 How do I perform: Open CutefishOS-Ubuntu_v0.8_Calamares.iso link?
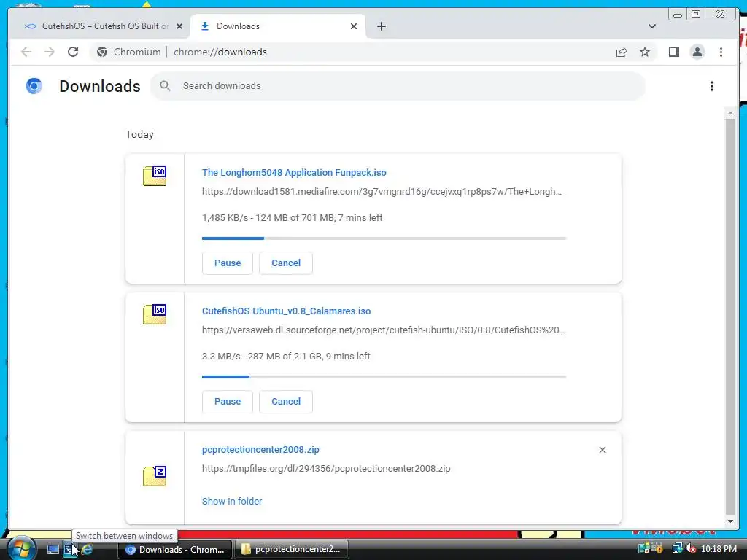(286, 311)
